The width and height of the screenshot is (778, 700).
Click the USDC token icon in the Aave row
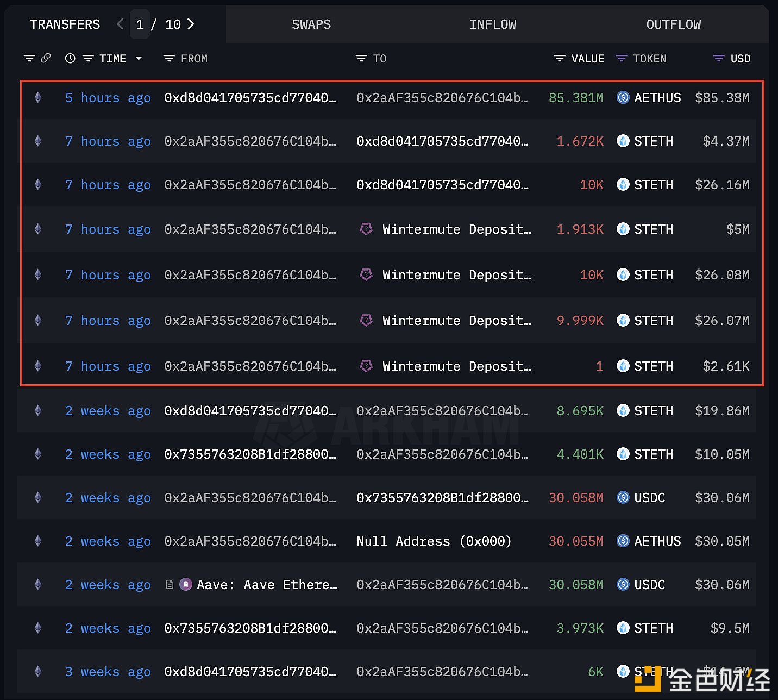tap(623, 585)
